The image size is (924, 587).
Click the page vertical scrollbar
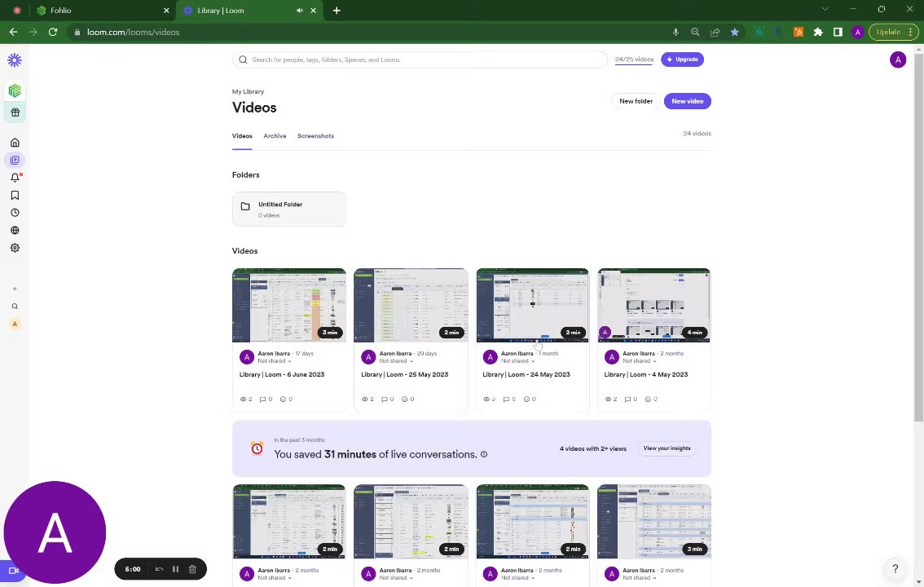pos(918,236)
